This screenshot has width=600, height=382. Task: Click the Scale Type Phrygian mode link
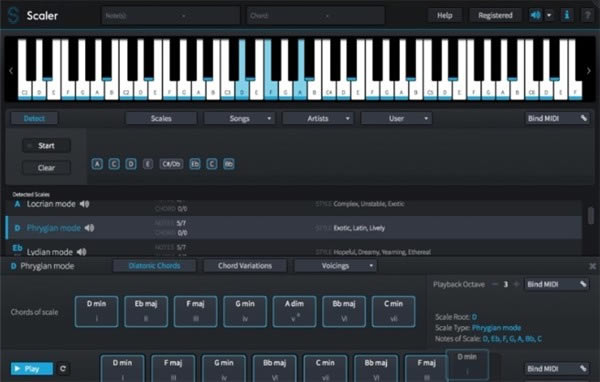click(x=496, y=328)
